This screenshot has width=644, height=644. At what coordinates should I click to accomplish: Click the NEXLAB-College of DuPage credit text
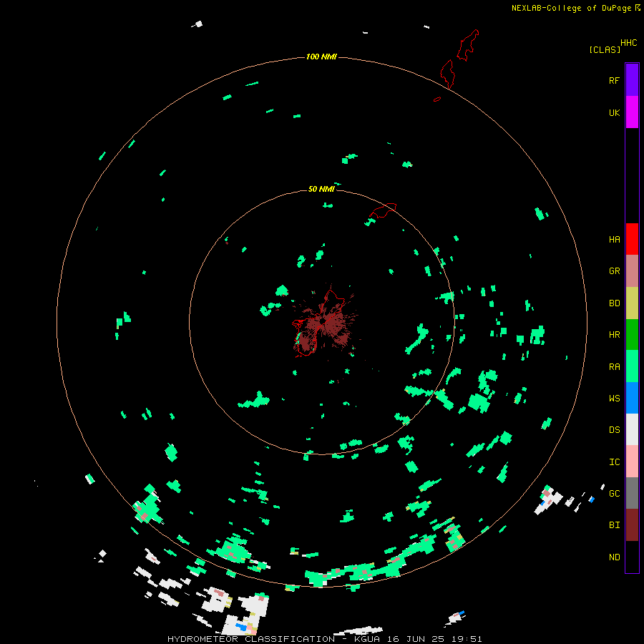tap(571, 8)
